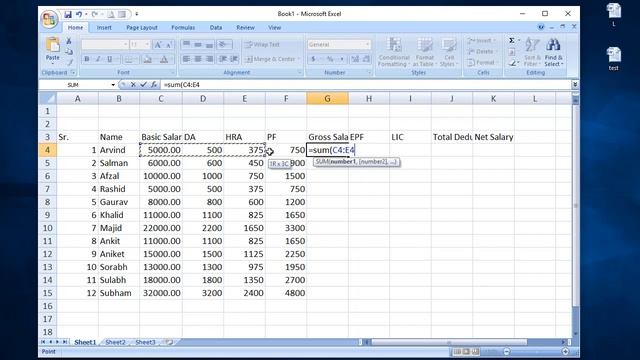This screenshot has height=360, width=640.
Task: Open Conditional Formatting dropdown
Action: click(394, 52)
